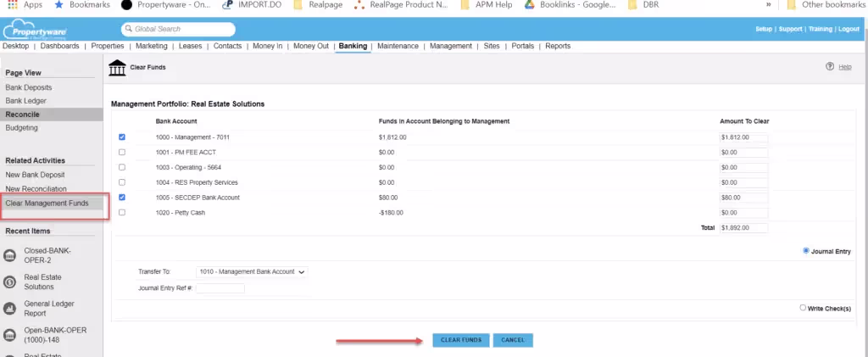Open Real Estate Solutions recent item icon

(9, 282)
